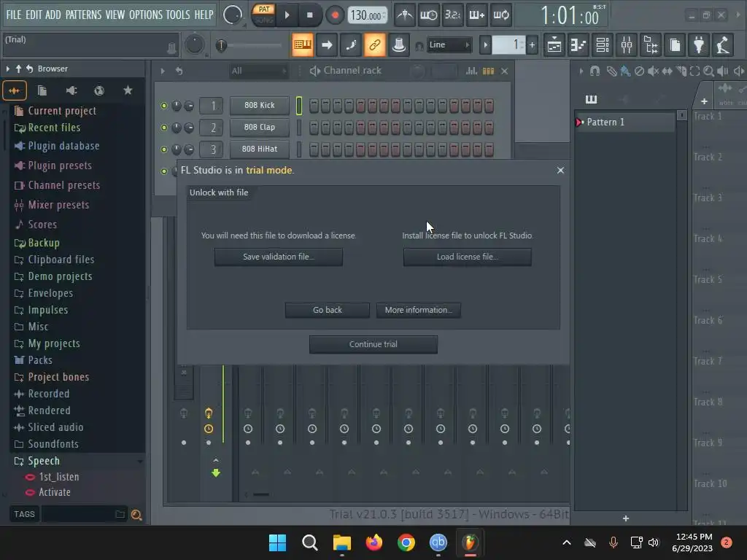Click the Stop transport button
This screenshot has width=747, height=560.
(309, 15)
